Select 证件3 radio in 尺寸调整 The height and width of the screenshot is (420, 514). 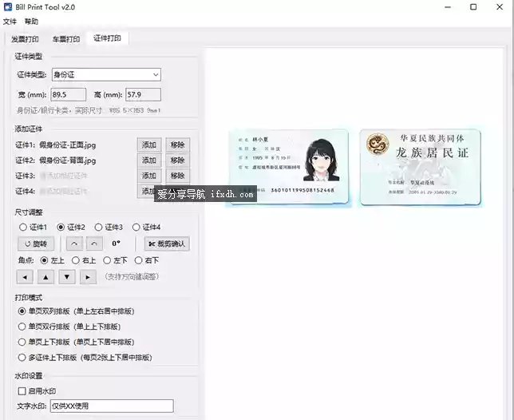109,228
